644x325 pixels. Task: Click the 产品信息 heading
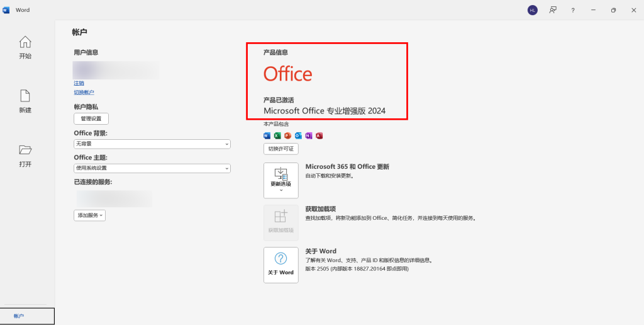tap(275, 52)
